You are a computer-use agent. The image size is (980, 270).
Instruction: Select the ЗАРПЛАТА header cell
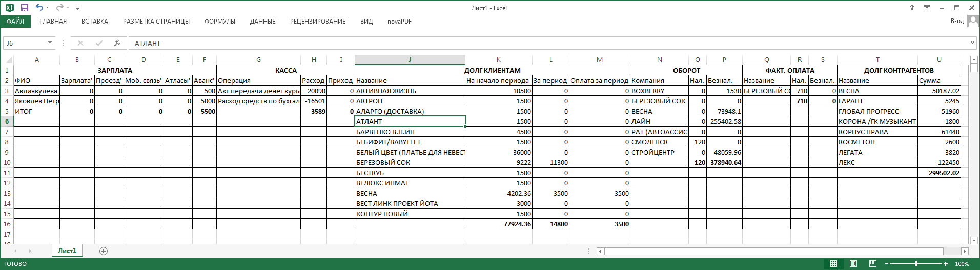(115, 70)
